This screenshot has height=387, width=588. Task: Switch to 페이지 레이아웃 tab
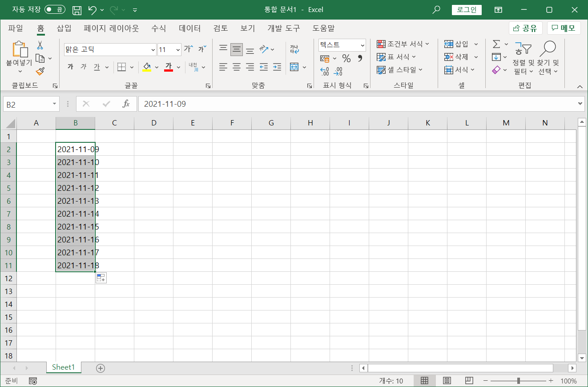coord(111,28)
